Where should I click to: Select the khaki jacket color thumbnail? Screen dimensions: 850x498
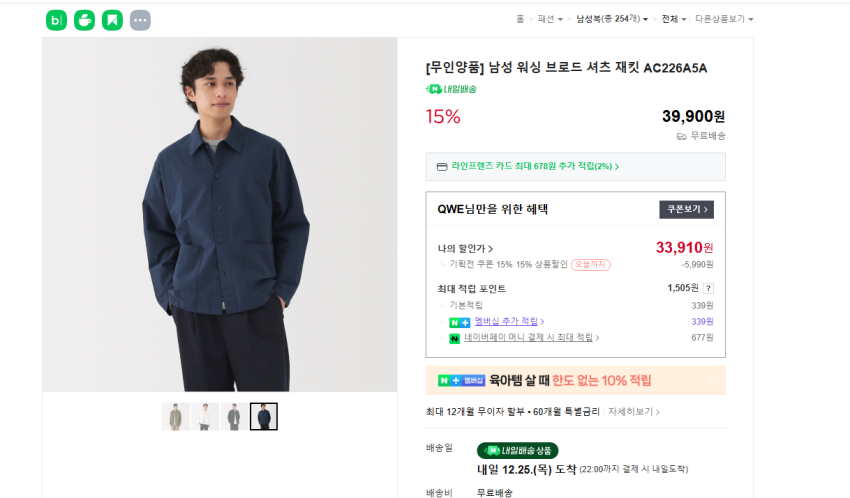click(175, 416)
